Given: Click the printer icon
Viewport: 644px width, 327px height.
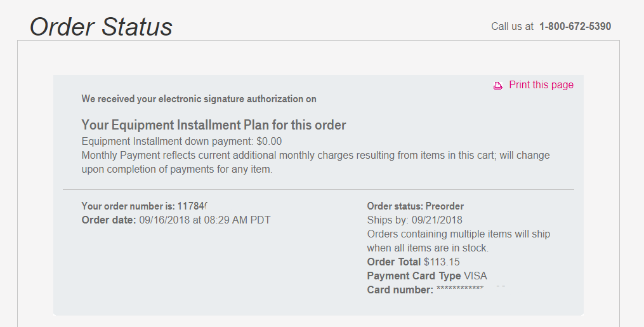Looking at the screenshot, I should (498, 86).
